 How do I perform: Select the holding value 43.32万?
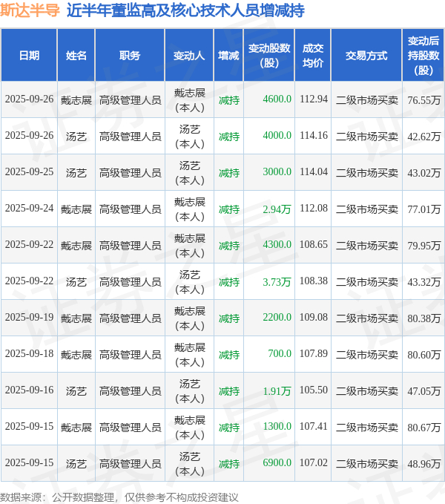[423, 281]
